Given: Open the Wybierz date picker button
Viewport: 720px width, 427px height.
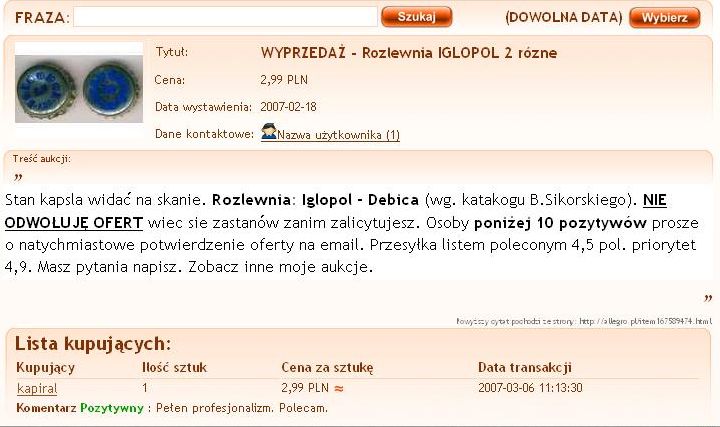Looking at the screenshot, I should [x=664, y=17].
